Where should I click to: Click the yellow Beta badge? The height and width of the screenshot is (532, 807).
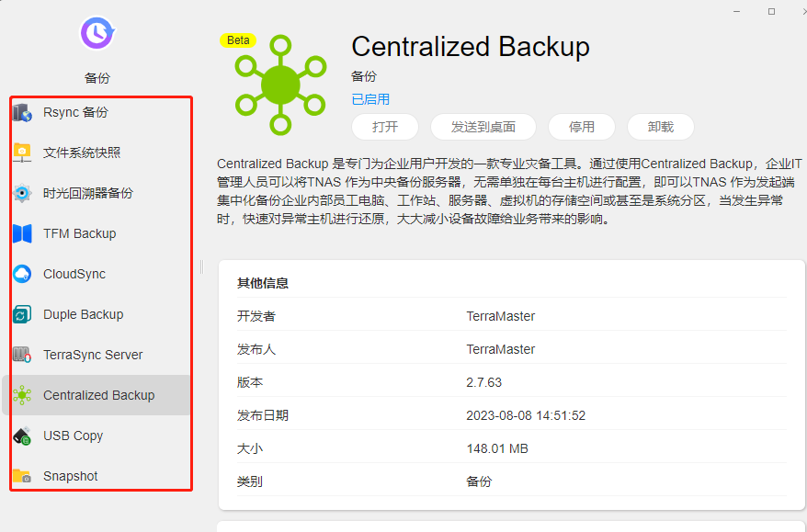click(x=238, y=40)
